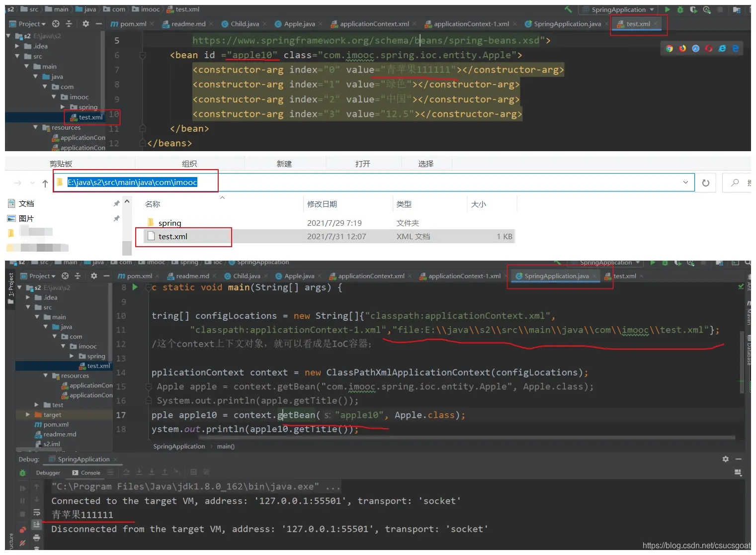Toggle scroll to end in console

(x=36, y=525)
